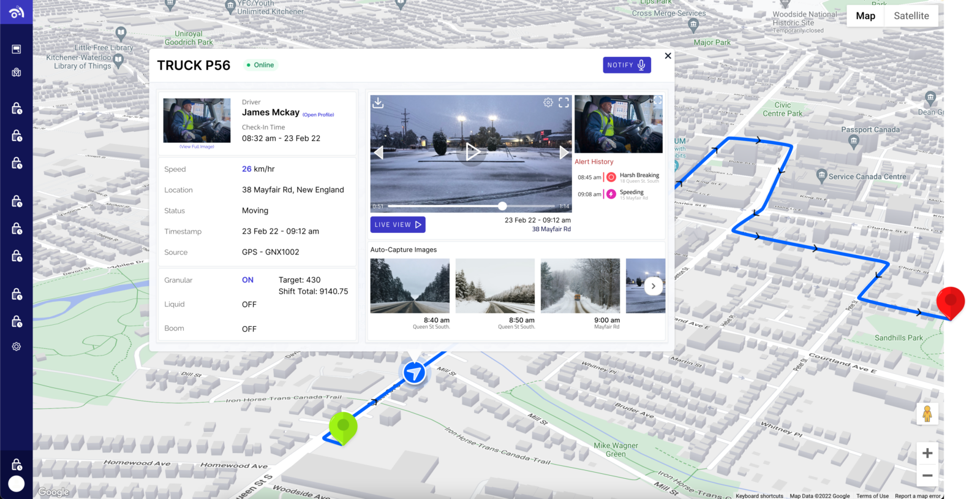980x499 pixels.
Task: Click the white user avatar circle
Action: pos(17,484)
